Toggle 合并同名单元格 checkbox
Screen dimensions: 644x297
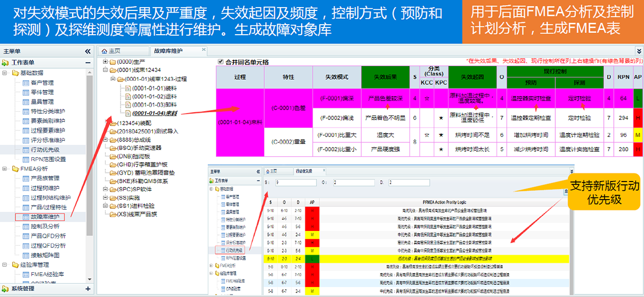[x=221, y=62]
